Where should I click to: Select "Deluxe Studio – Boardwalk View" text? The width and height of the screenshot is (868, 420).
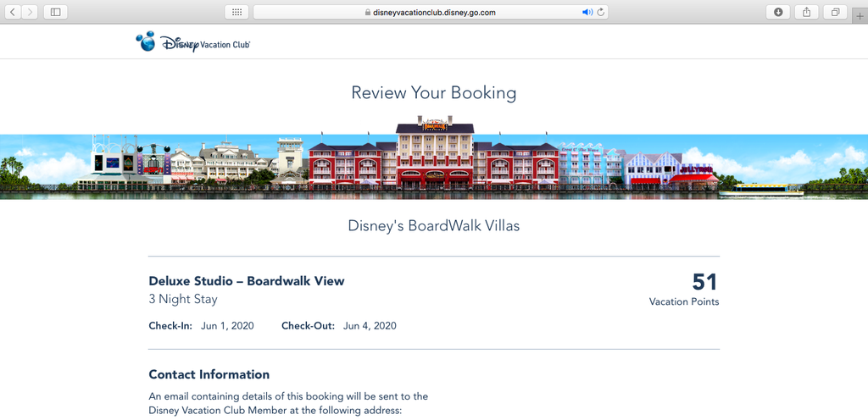pyautogui.click(x=247, y=281)
